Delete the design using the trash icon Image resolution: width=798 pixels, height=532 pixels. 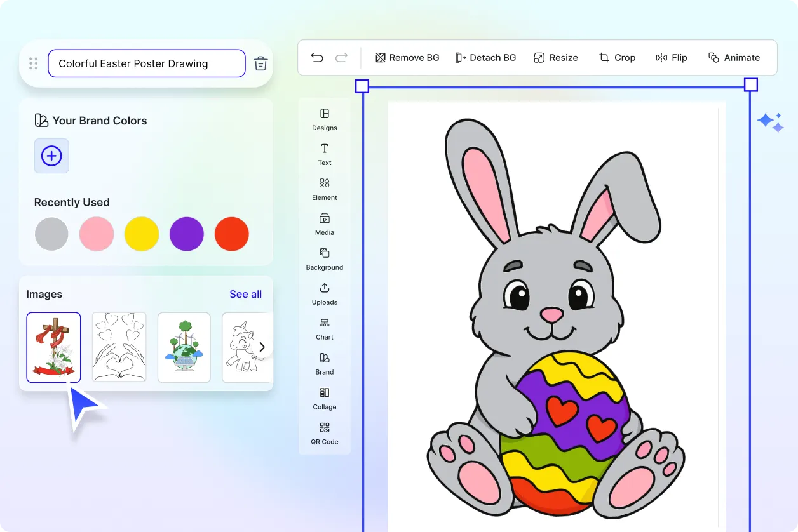(260, 63)
